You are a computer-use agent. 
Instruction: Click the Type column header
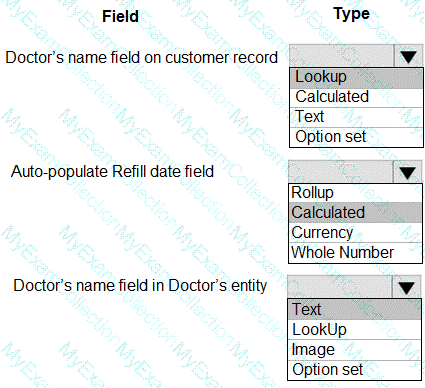(x=351, y=14)
